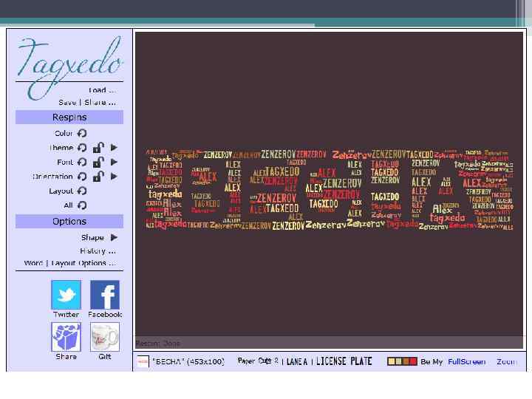Click the Font label
Screen dimensions: 532x399
point(65,162)
